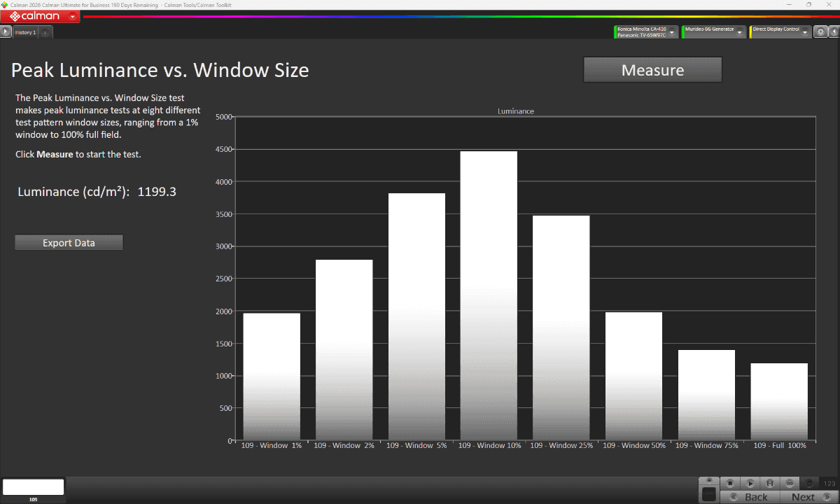Image resolution: width=840 pixels, height=504 pixels.
Task: Click the Full 100% luminance bar
Action: click(x=779, y=402)
